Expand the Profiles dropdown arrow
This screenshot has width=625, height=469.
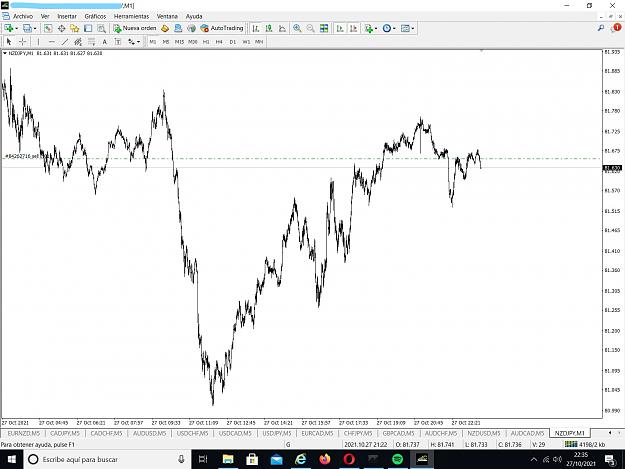pyautogui.click(x=35, y=29)
